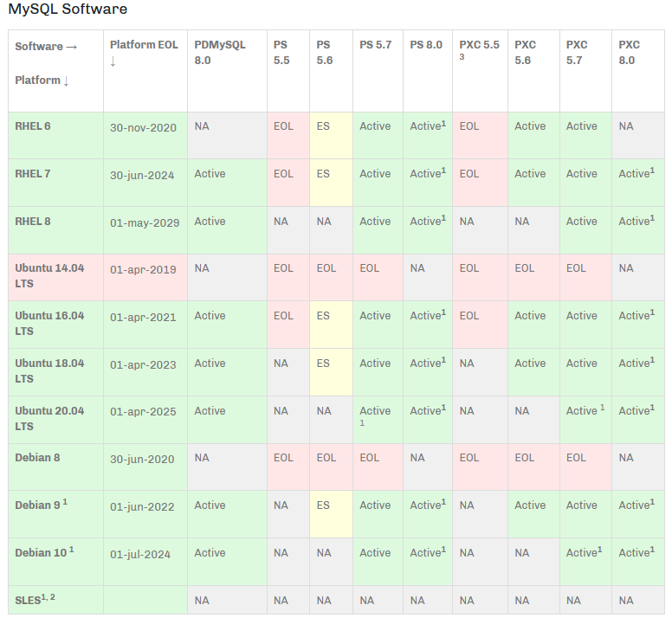
Task: Click the ES cell in Debian 9 row
Action: (332, 514)
